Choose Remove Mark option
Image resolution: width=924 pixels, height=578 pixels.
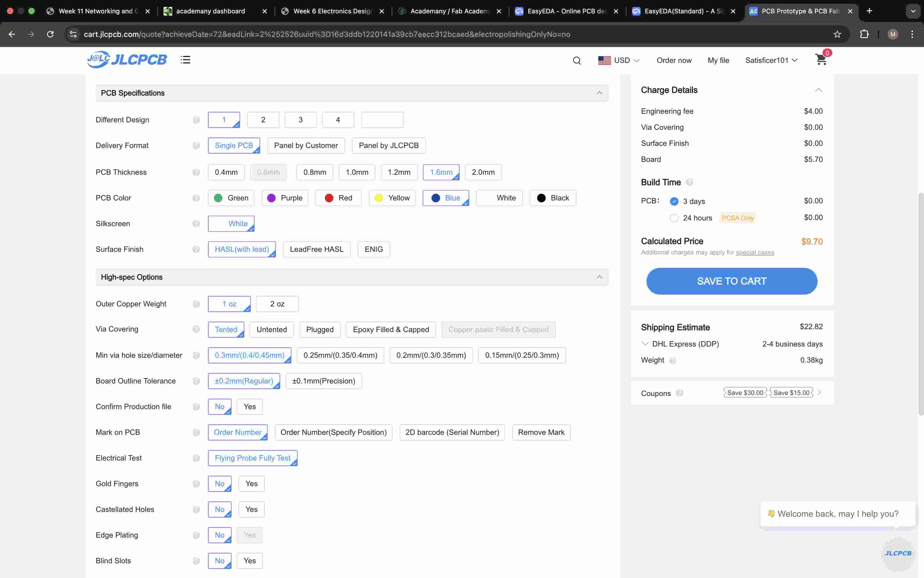pyautogui.click(x=541, y=432)
